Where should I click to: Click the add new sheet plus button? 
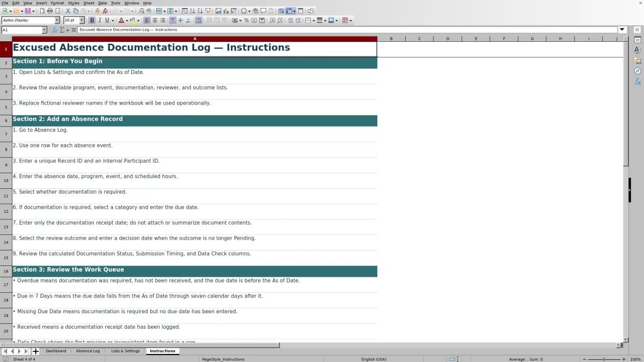[36, 351]
